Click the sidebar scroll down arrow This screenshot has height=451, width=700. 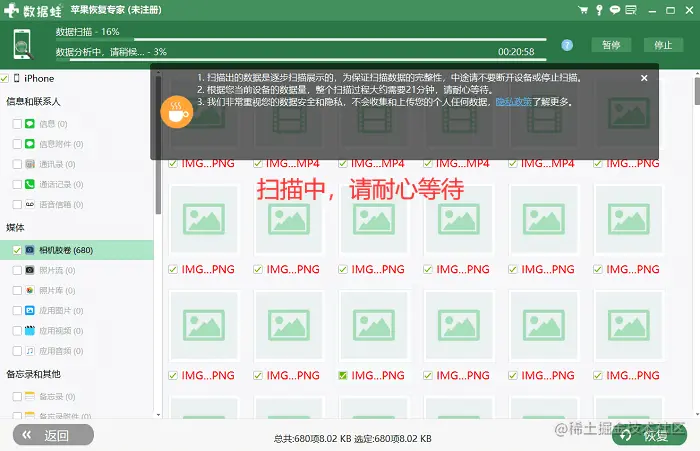(158, 415)
